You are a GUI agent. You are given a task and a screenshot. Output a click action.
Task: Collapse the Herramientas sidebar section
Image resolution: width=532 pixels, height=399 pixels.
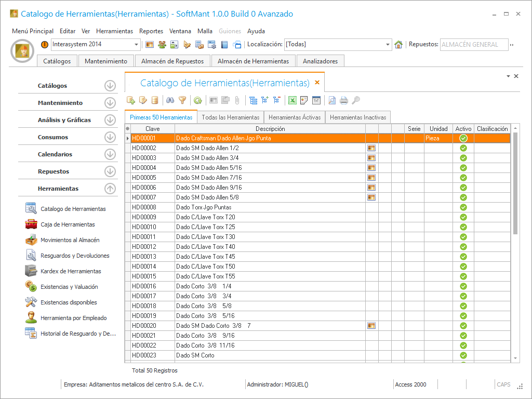110,189
